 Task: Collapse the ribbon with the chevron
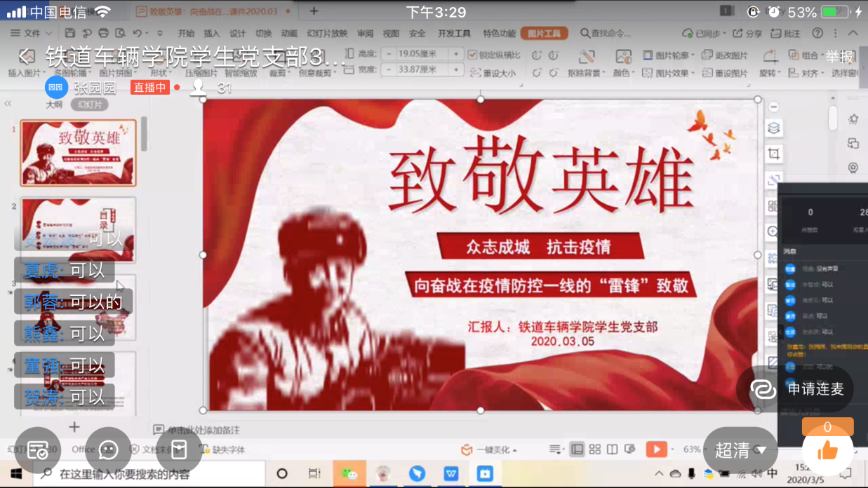click(853, 33)
